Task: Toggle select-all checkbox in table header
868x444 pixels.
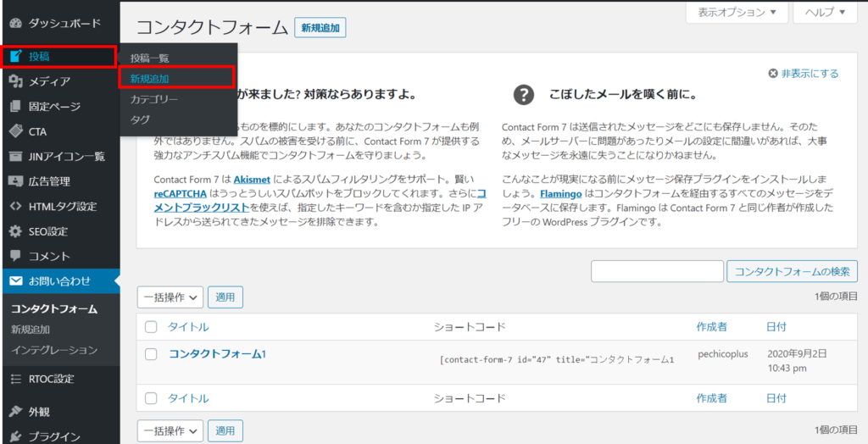Action: tap(151, 327)
